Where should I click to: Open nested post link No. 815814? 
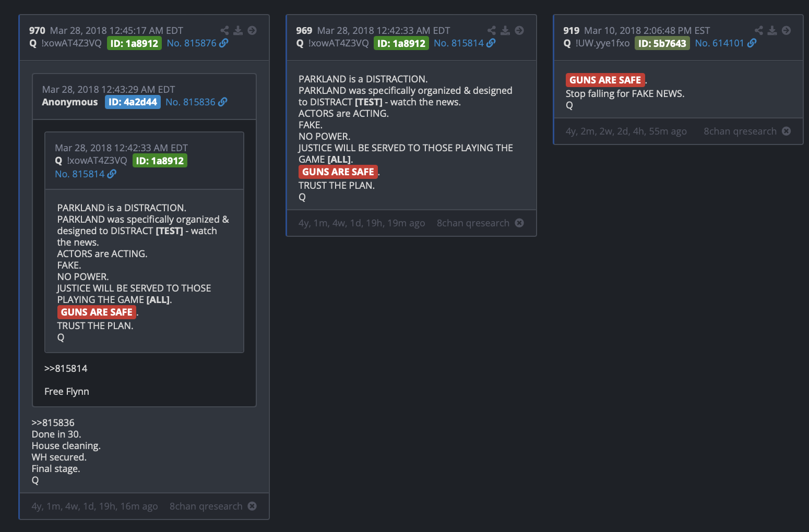click(x=80, y=174)
